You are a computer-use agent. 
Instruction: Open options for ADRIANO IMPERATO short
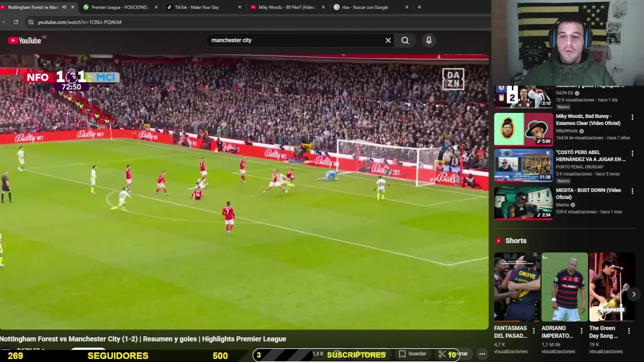pyautogui.click(x=582, y=331)
